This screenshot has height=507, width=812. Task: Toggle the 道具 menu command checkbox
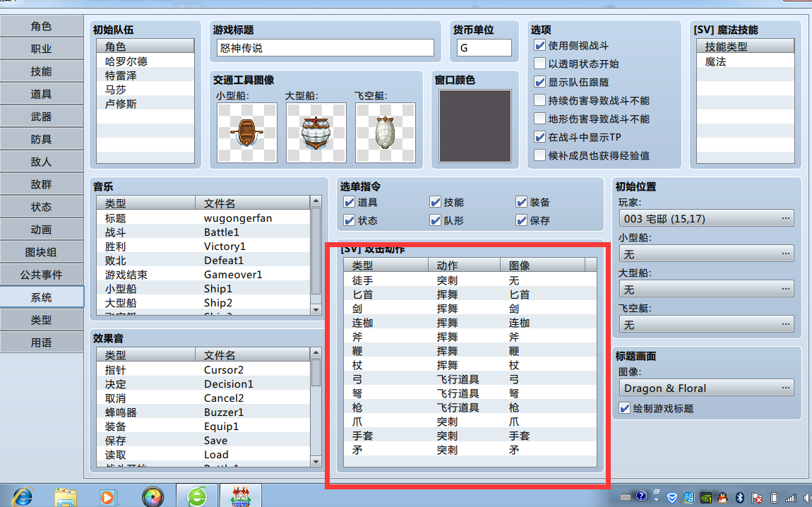point(349,203)
